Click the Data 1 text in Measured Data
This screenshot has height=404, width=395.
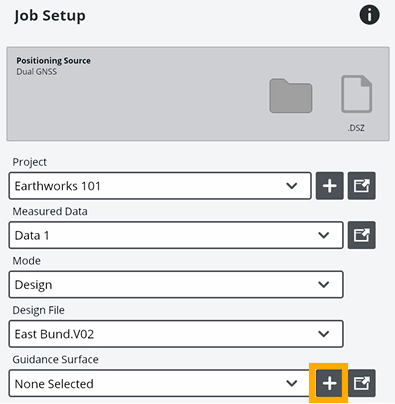32,235
